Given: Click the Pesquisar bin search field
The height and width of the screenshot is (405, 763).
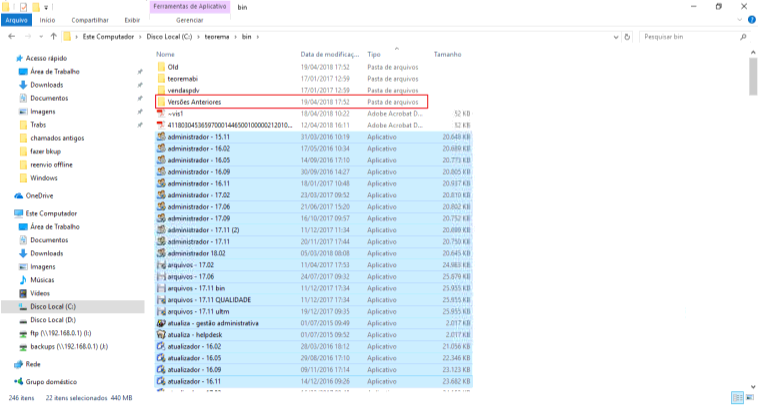Looking at the screenshot, I should (689, 37).
